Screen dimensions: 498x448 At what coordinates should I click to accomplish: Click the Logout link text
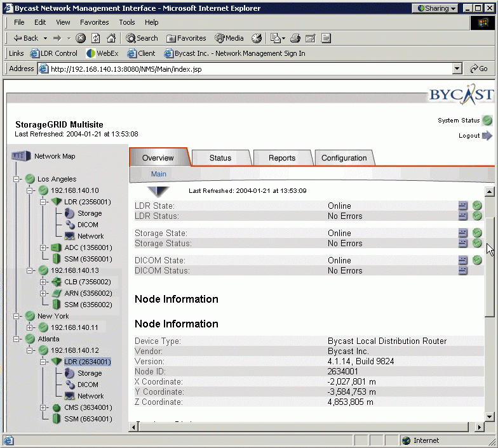[469, 136]
